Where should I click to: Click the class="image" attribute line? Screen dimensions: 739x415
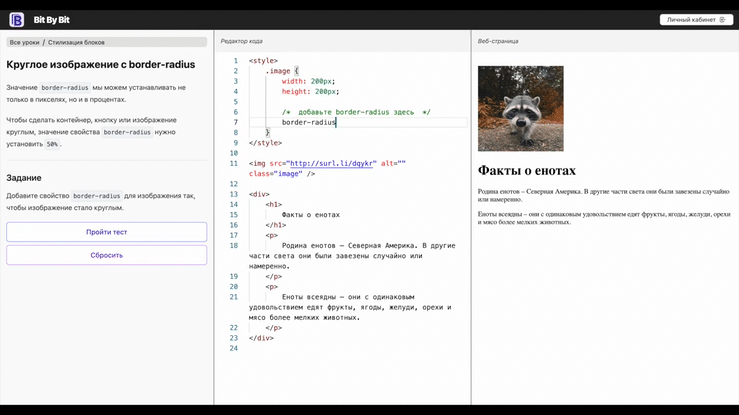[x=282, y=174]
